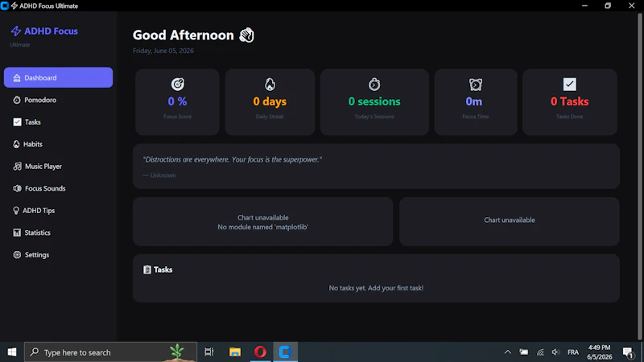644x362 pixels.
Task: Click the Tasks clipboard icon in panel
Action: pyautogui.click(x=147, y=269)
